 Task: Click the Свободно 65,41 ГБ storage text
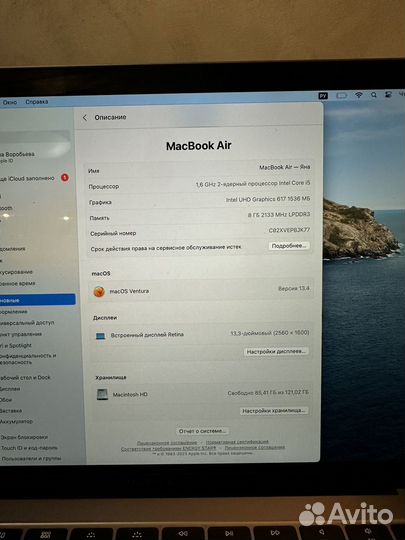(x=268, y=393)
